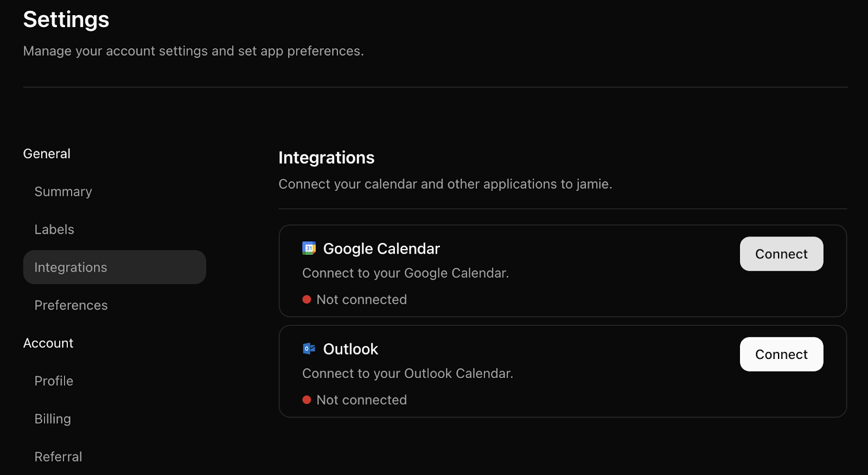Click Outlook's Not connected label
Image resolution: width=868 pixels, height=475 pixels.
pos(361,400)
